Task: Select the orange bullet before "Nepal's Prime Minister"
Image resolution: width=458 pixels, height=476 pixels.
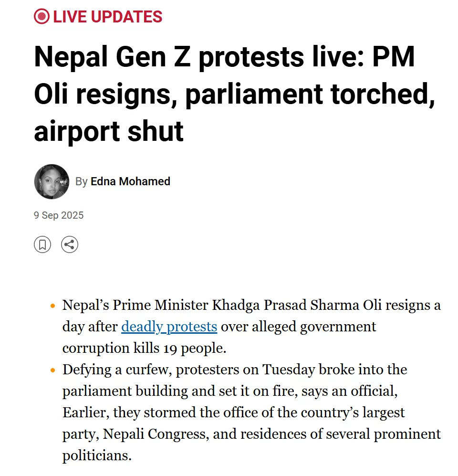Action: coord(53,306)
